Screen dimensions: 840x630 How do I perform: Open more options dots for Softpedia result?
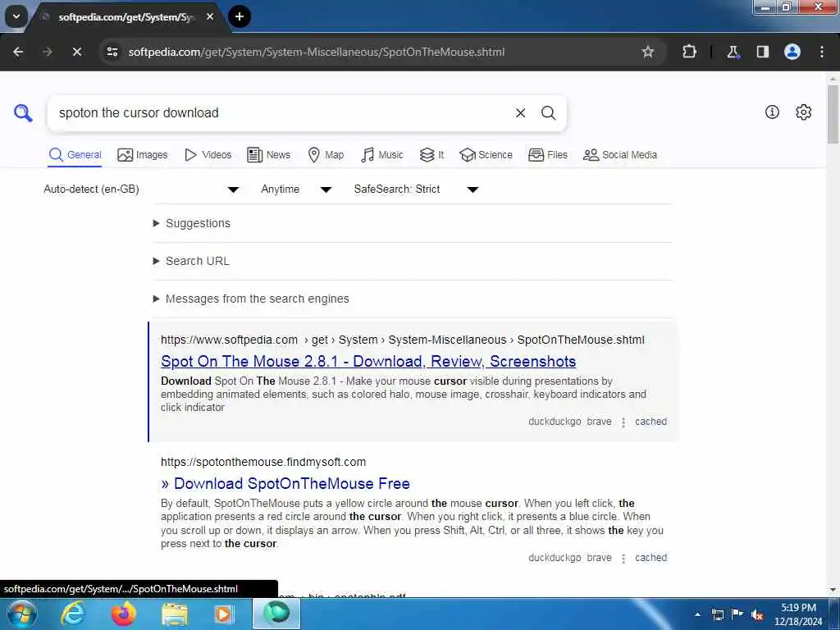click(x=623, y=422)
